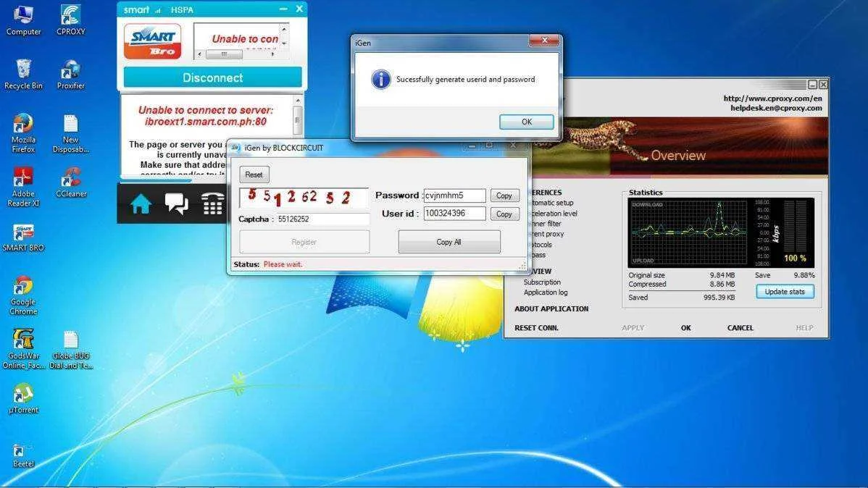Open the Recycle Bin icon
The width and height of the screenshot is (868, 488).
point(23,75)
